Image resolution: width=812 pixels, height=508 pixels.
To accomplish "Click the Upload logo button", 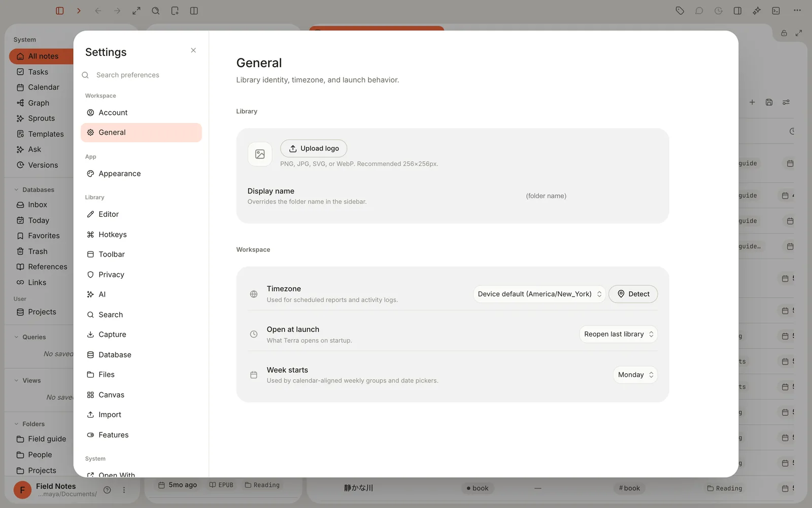I will point(314,148).
